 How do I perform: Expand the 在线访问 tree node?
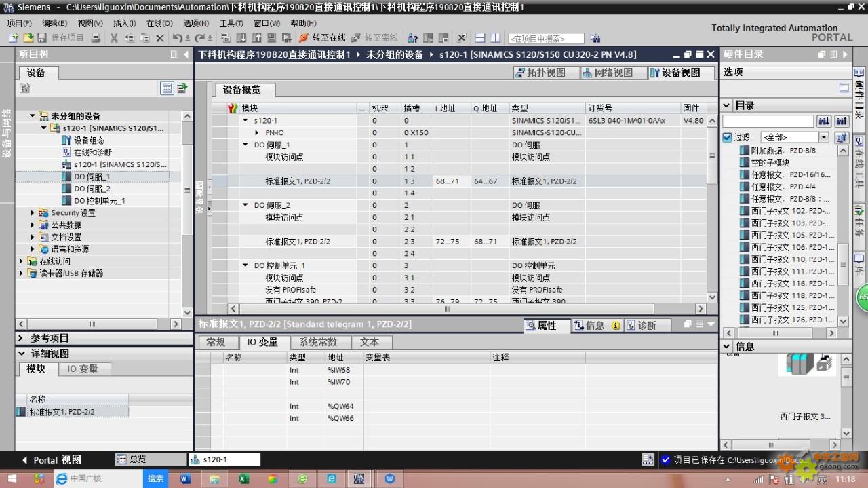(x=20, y=261)
